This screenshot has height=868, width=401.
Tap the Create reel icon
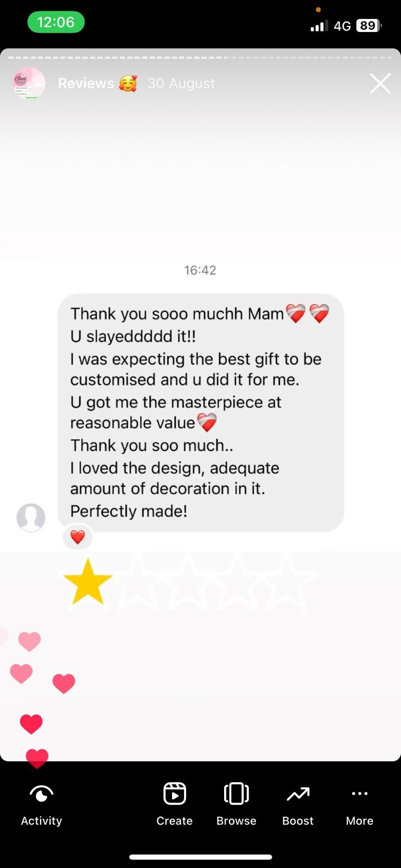pos(175,794)
